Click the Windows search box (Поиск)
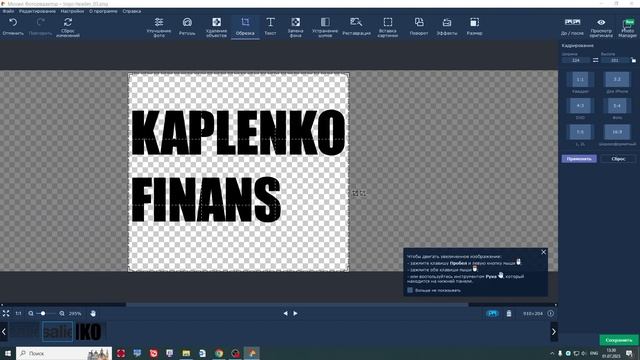 [x=64, y=353]
